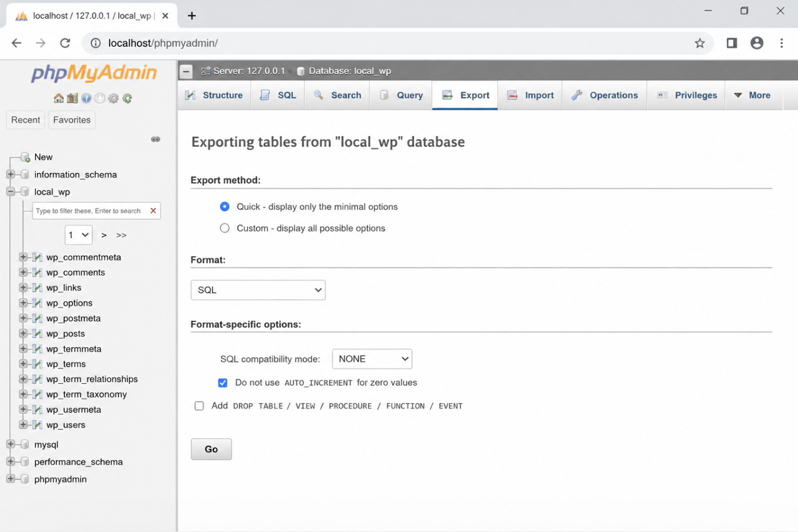Click the wp_options table icon
The width and height of the screenshot is (798, 532).
38,303
